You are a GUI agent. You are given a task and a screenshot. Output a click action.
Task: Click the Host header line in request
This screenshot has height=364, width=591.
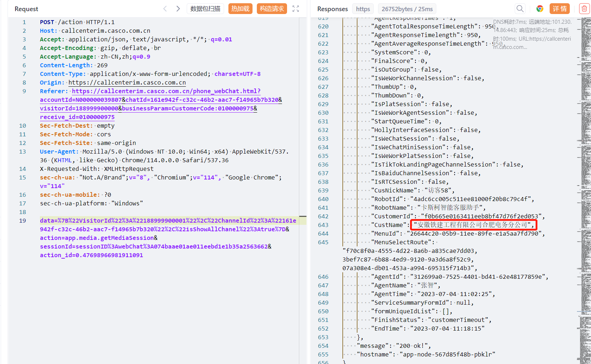pos(95,31)
